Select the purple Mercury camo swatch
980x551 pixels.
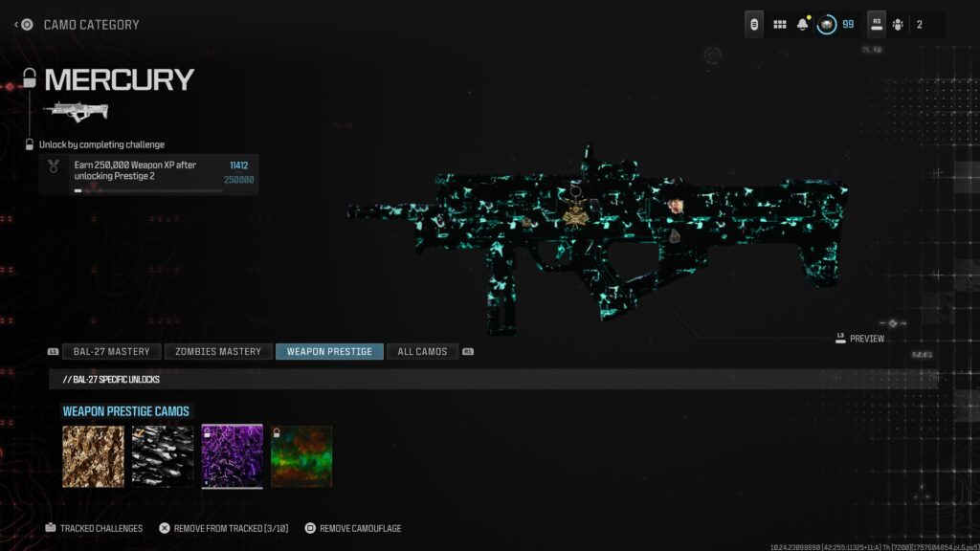(232, 456)
